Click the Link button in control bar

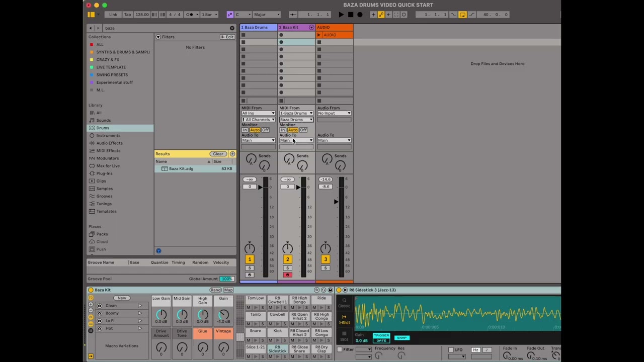[113, 15]
